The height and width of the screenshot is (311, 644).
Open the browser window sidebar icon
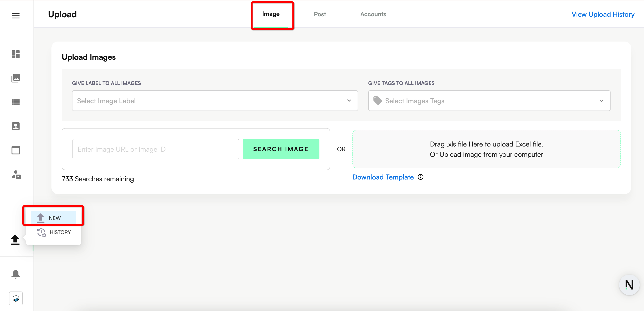coord(15,150)
